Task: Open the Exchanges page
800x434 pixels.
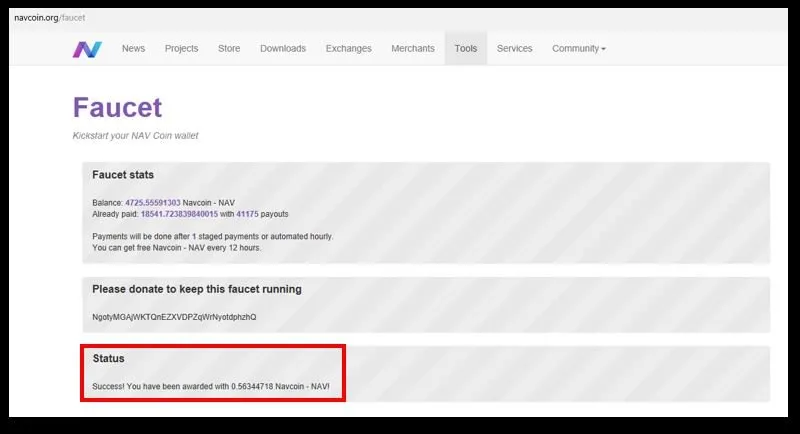Action: point(348,48)
